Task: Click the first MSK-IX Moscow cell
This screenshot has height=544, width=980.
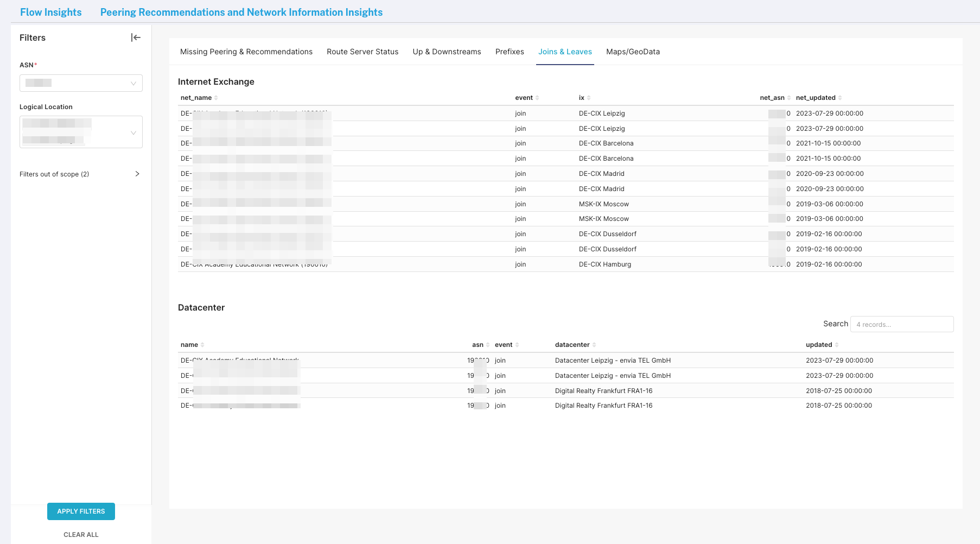Action: pos(604,204)
